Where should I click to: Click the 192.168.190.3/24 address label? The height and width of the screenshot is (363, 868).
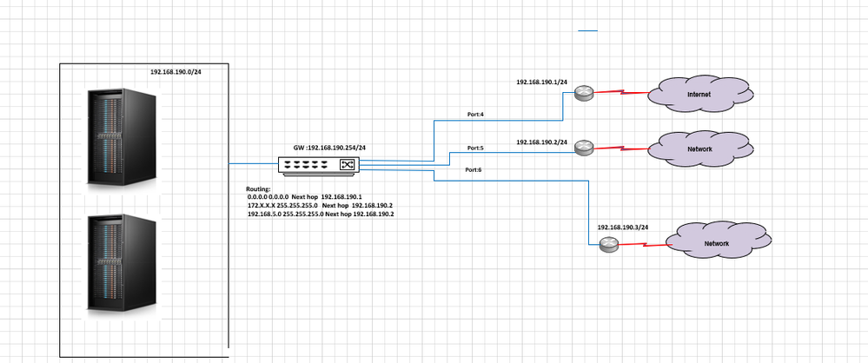623,228
